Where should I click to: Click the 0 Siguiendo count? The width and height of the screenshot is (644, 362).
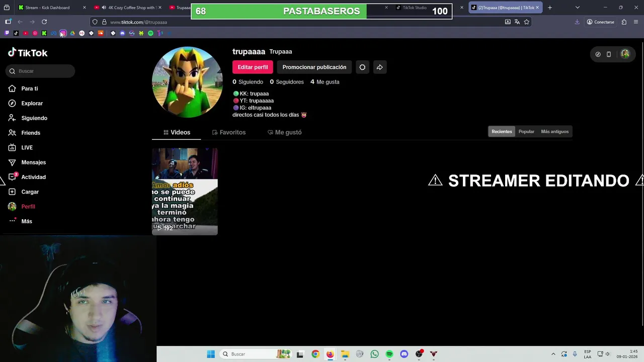coord(248,81)
